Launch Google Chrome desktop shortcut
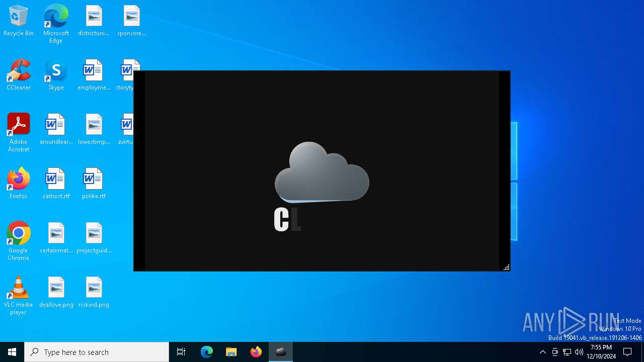Screen dimensions: 644x362 pos(19,241)
